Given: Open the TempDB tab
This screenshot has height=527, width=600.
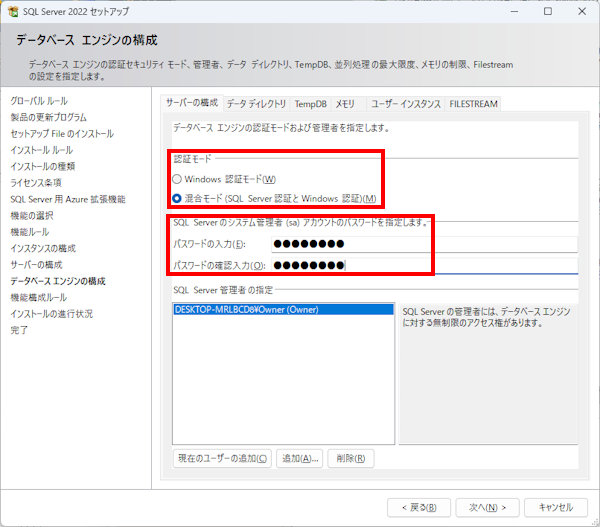Looking at the screenshot, I should [310, 104].
